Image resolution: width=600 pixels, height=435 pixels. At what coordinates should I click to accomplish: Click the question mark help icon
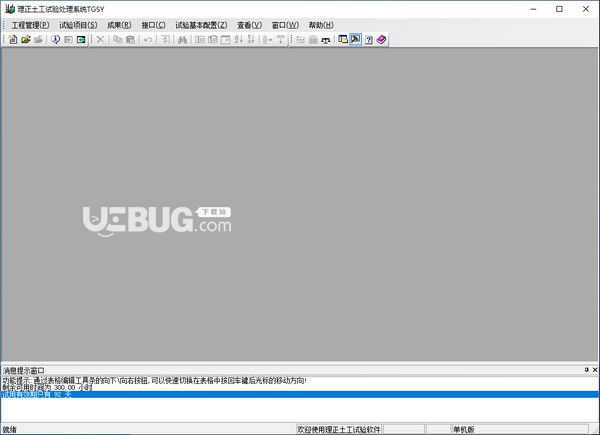[368, 39]
